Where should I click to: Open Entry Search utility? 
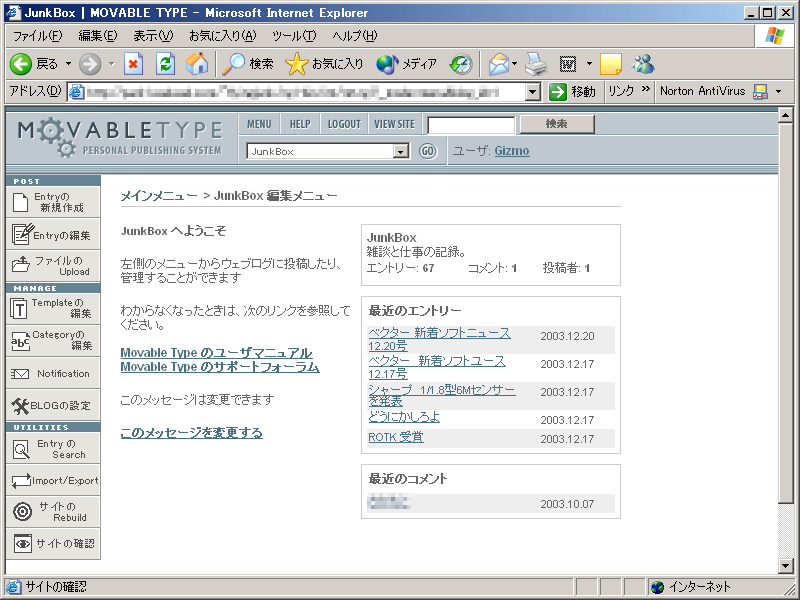(x=53, y=449)
